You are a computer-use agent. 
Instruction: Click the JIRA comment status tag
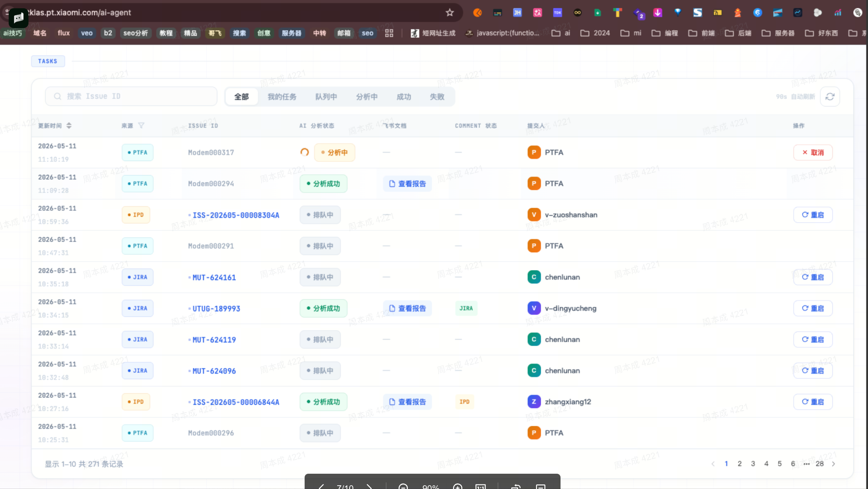point(466,309)
